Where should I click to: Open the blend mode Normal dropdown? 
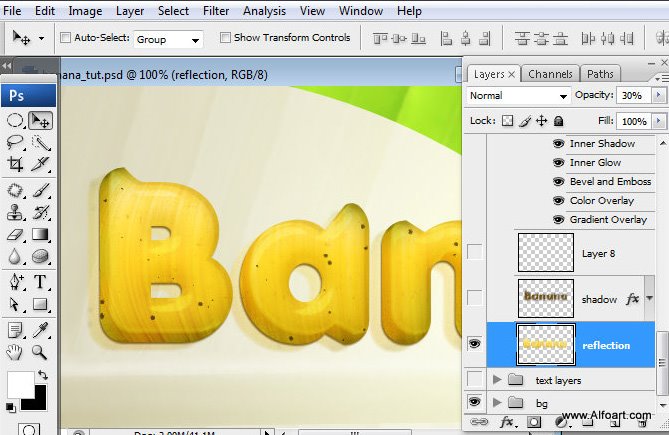coord(518,96)
